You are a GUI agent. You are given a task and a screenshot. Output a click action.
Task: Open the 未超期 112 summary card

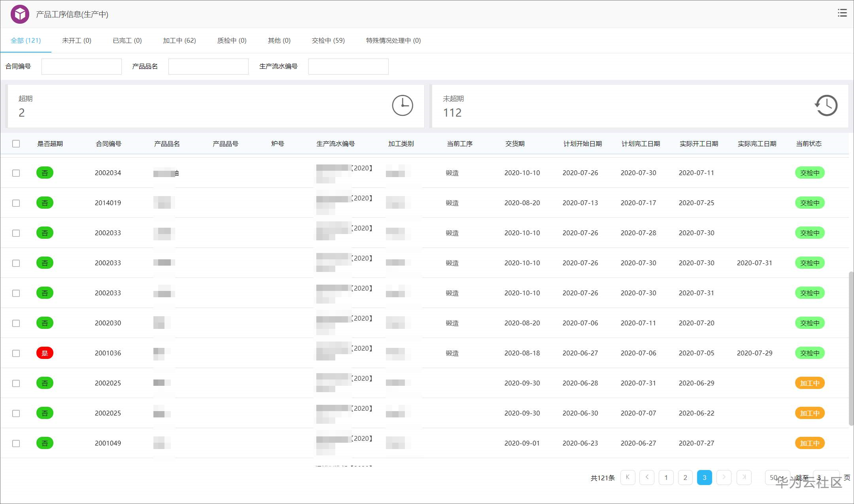[640, 106]
